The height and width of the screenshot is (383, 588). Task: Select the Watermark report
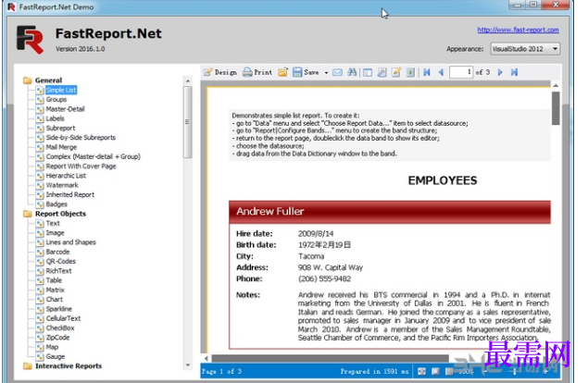click(62, 185)
